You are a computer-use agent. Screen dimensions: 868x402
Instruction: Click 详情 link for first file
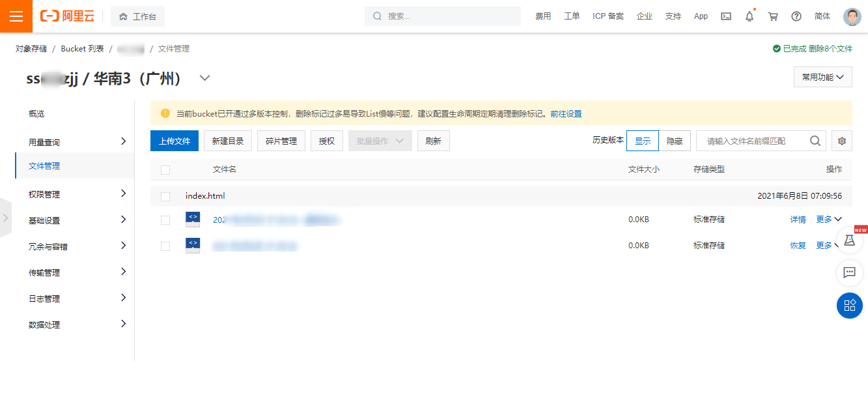[x=798, y=220]
